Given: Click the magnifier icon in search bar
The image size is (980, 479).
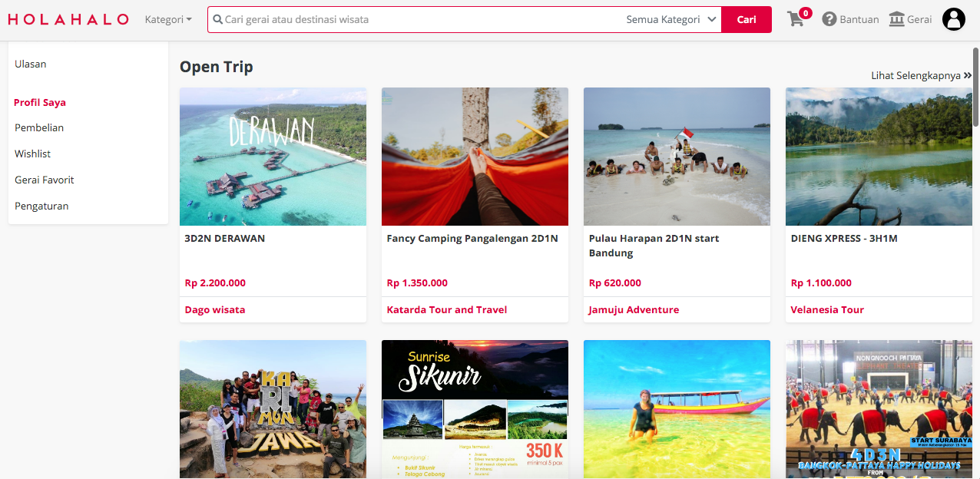Looking at the screenshot, I should pos(218,20).
